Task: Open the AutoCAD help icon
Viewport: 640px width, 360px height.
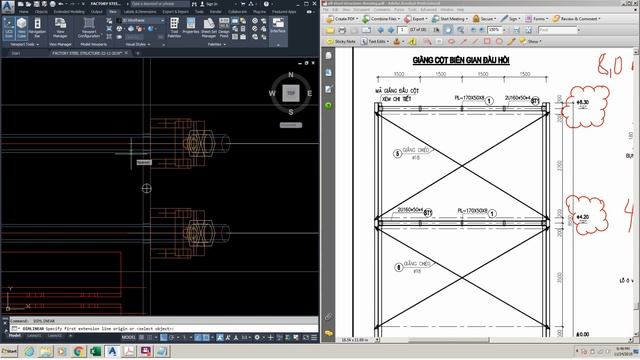Action: tap(266, 4)
